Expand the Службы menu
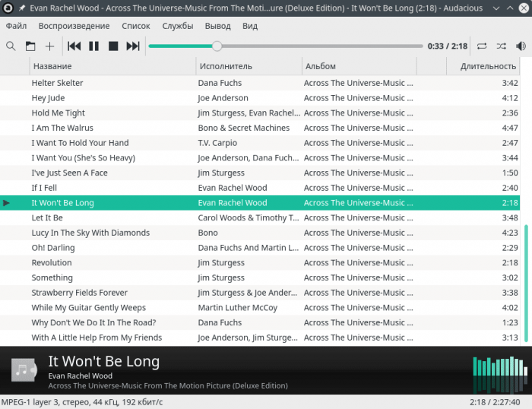 click(178, 26)
